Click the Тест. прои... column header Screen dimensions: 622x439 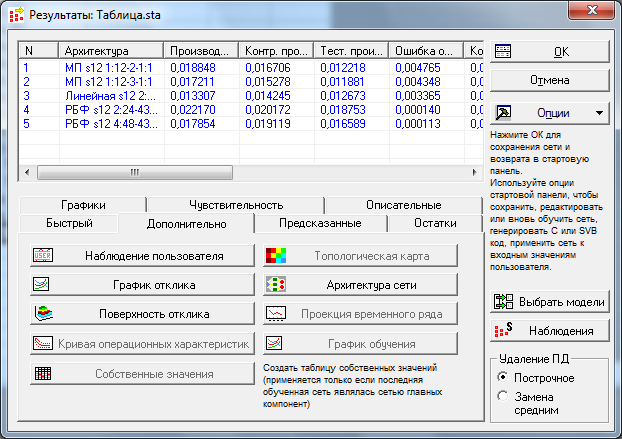tap(351, 51)
